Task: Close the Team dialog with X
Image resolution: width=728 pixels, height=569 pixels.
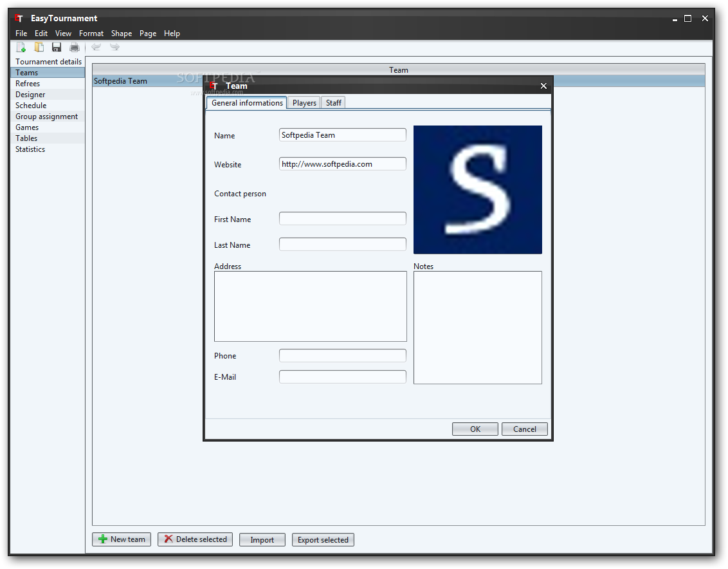Action: 543,86
